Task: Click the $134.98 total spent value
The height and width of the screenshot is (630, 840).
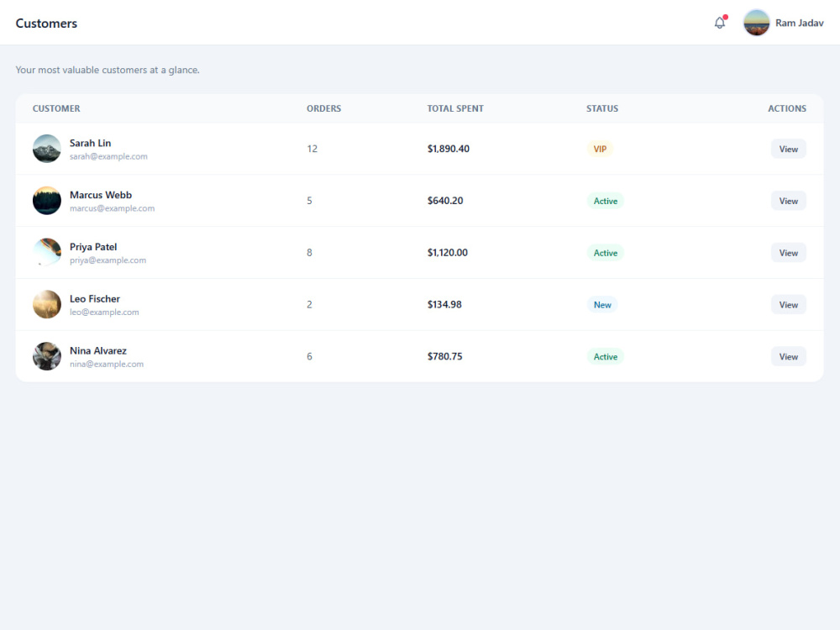Action: point(444,305)
